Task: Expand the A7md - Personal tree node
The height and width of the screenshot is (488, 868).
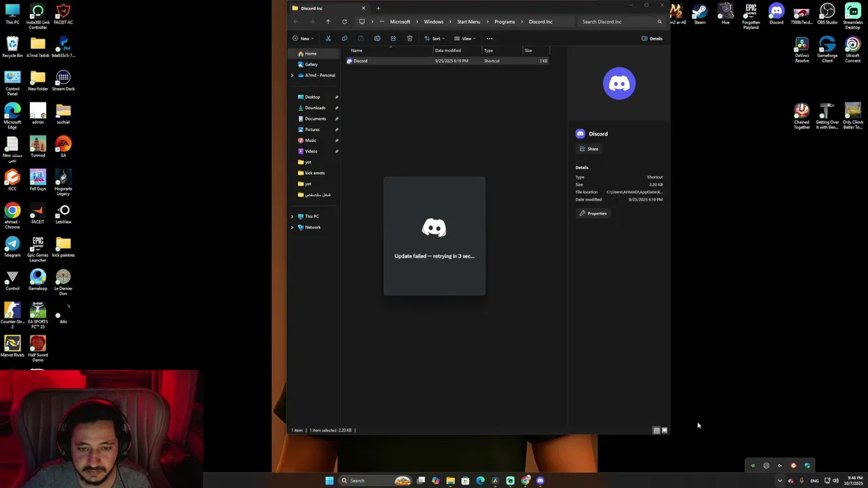Action: [292, 75]
